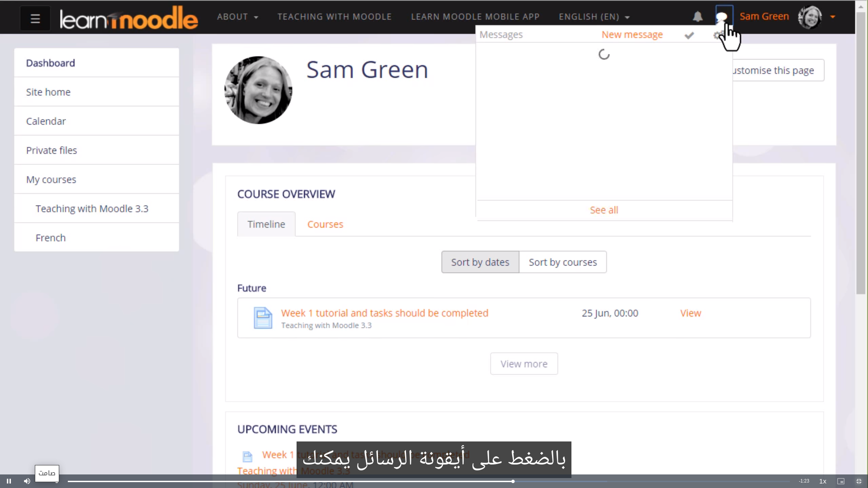Screen dimensions: 868x488
Task: Click the Week 1 assignment document icon
Action: 263,318
